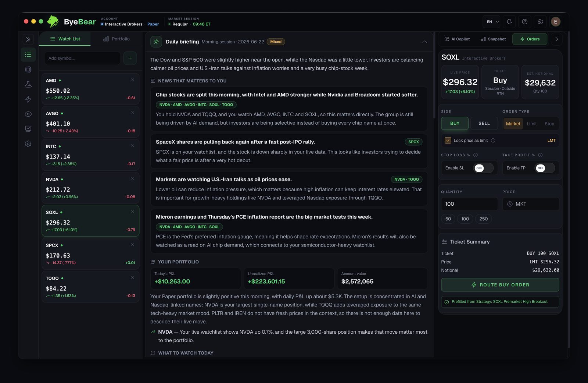Image resolution: width=588 pixels, height=383 pixels.
Task: Click info icon next to Take Profit %
Action: (540, 155)
